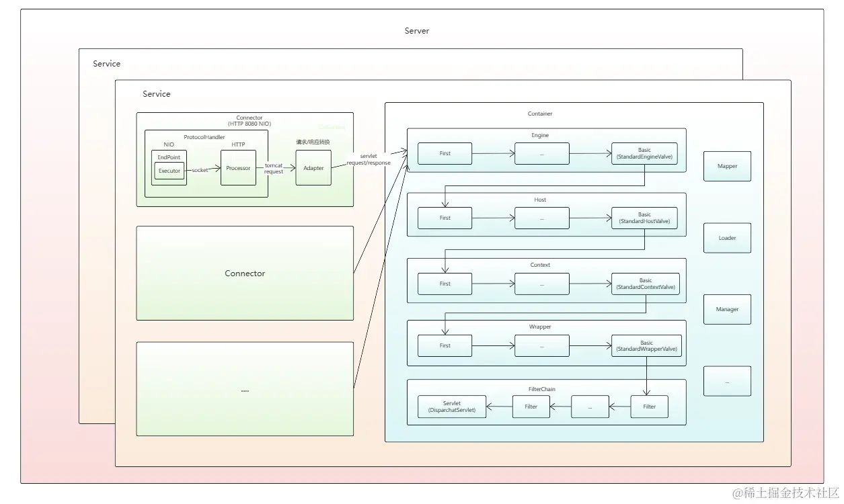Click the First box in Context

click(x=445, y=284)
